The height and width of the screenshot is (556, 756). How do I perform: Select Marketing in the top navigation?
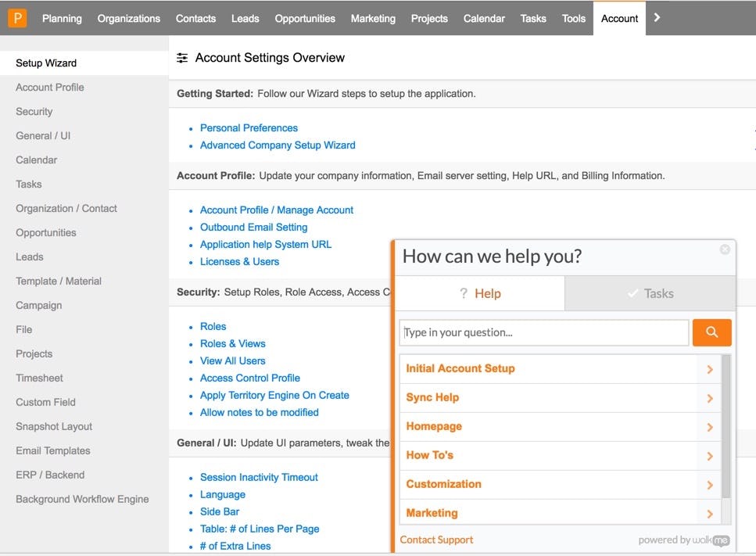(x=373, y=18)
